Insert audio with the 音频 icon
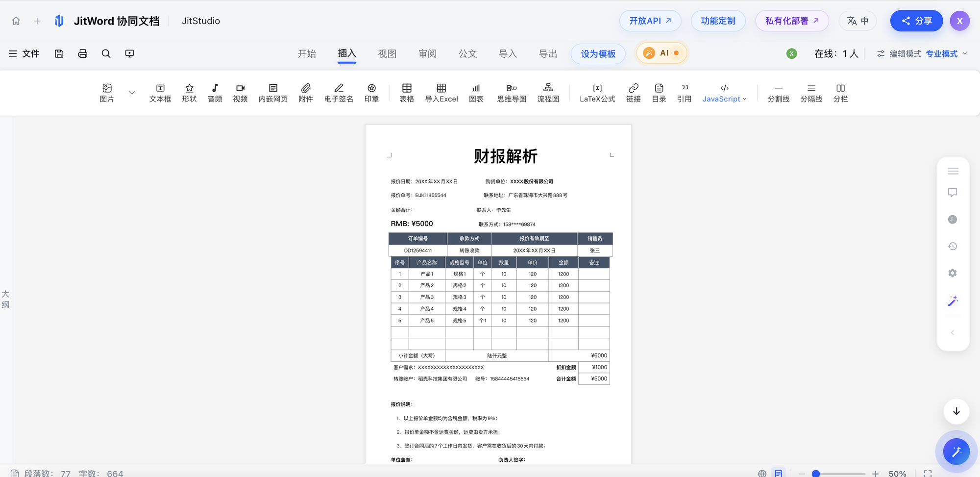The image size is (980, 477). click(x=215, y=93)
